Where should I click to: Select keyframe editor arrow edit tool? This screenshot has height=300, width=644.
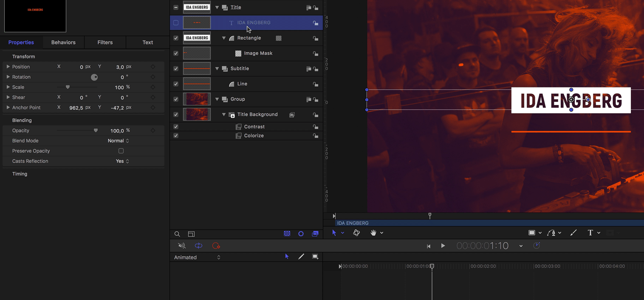click(x=287, y=257)
